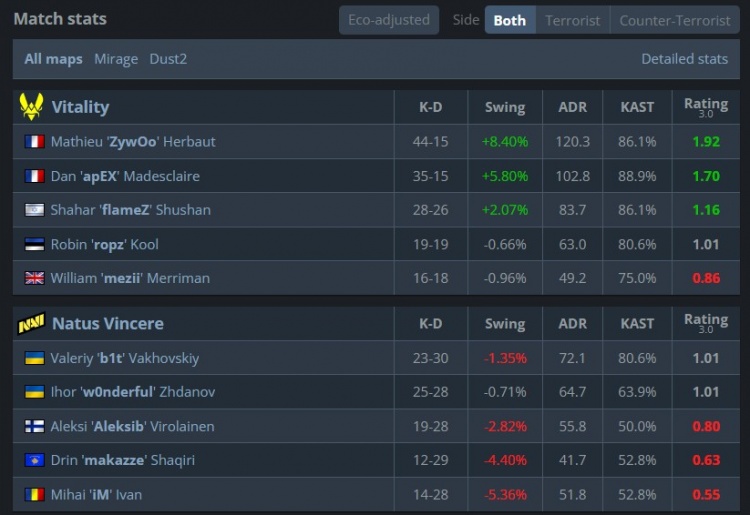
Task: Open the Detailed stats link
Action: pyautogui.click(x=684, y=59)
